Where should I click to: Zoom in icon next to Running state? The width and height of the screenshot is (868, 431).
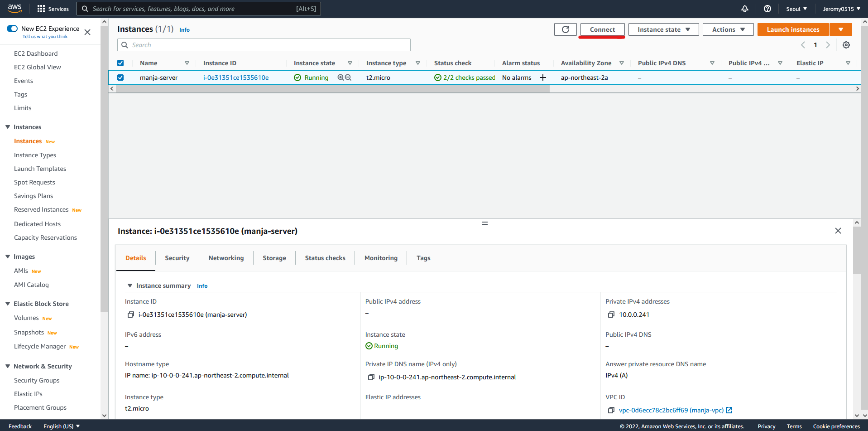(x=340, y=77)
